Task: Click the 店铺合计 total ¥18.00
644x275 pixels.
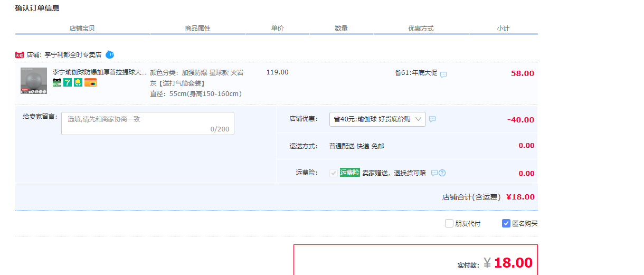Action: click(x=520, y=197)
